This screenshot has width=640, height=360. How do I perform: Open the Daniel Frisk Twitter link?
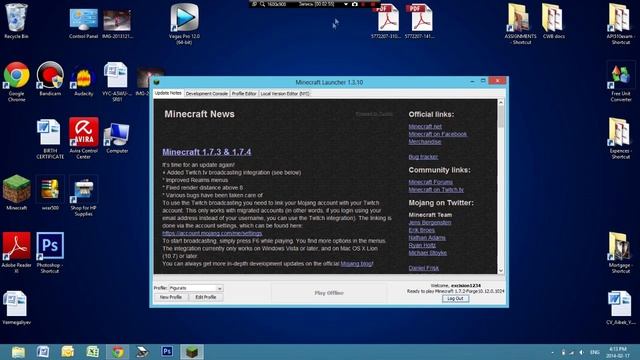(424, 268)
